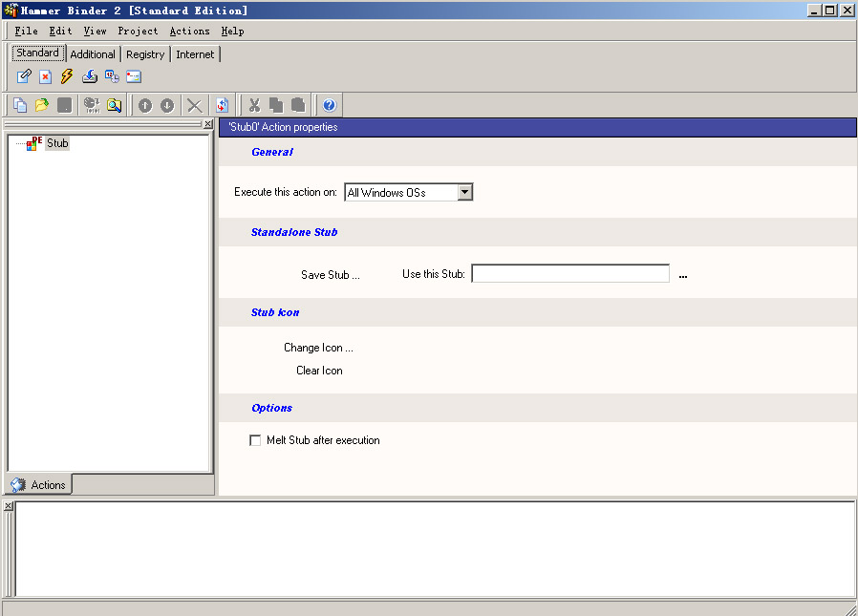Open the Execute this action on dropdown
The image size is (858, 616).
(x=464, y=192)
